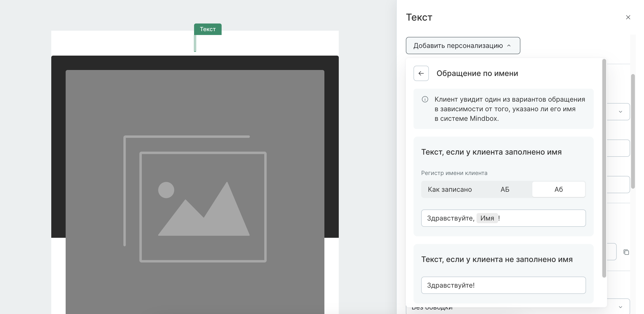This screenshot has width=644, height=314.
Task: Click the Обращение по имени title
Action: (x=477, y=73)
